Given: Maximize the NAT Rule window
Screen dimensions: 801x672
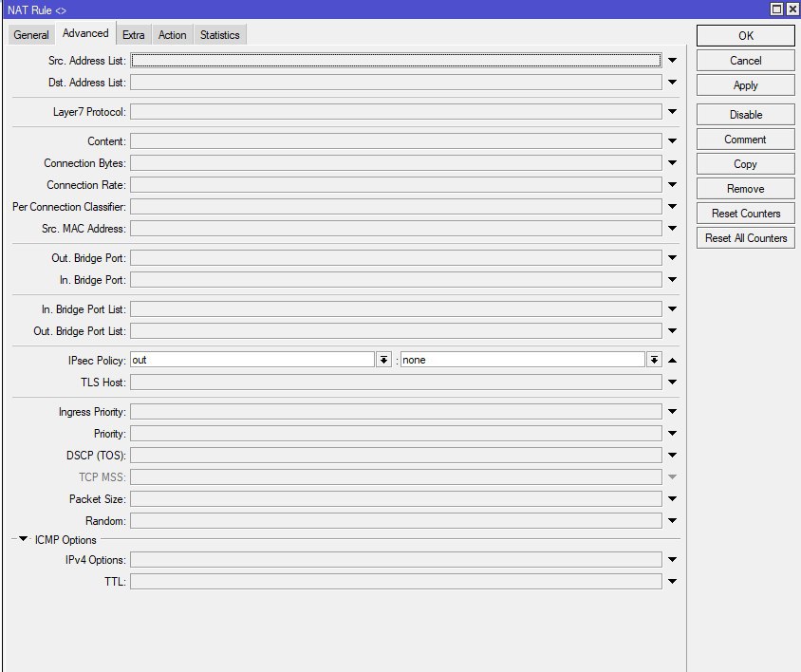Looking at the screenshot, I should pyautogui.click(x=776, y=9).
